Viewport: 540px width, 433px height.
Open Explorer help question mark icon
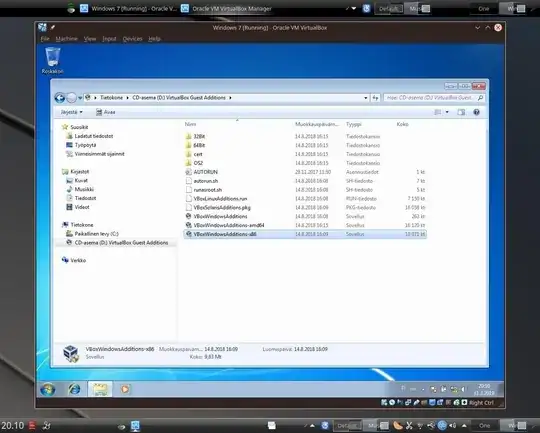[476, 112]
